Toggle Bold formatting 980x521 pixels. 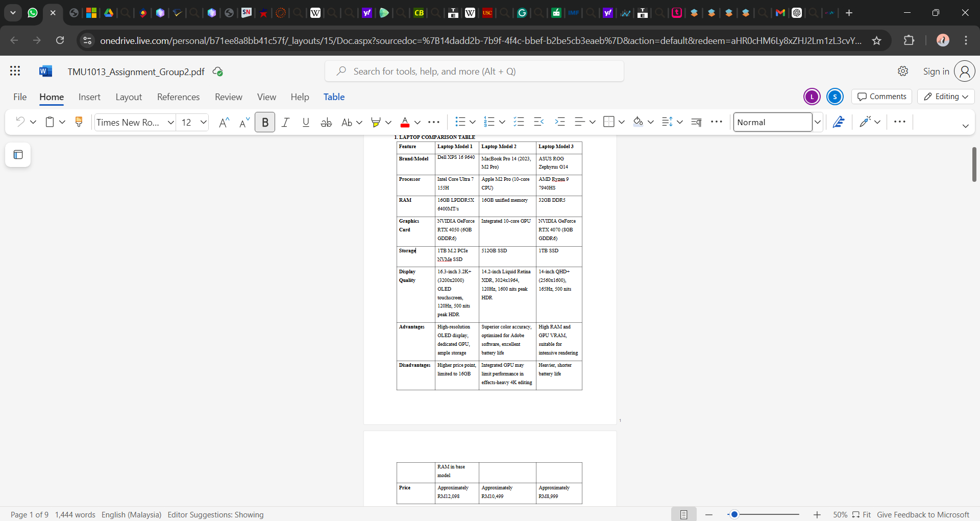[265, 122]
